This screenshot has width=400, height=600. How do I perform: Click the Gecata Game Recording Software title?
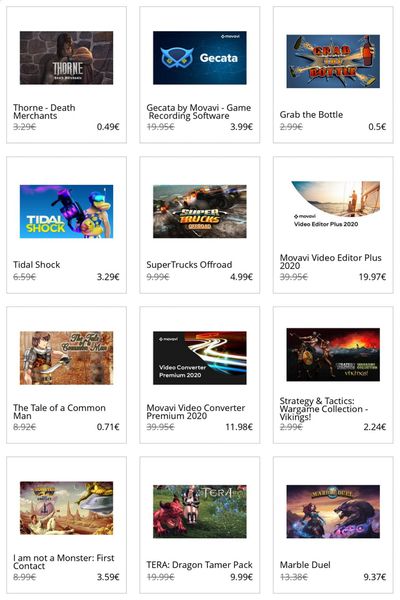pos(199,111)
